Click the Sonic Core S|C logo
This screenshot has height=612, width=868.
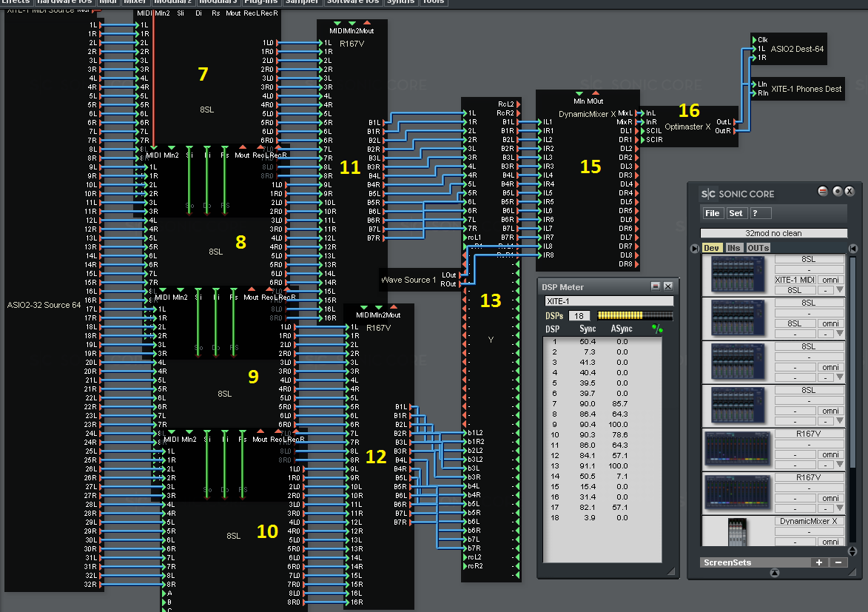[708, 194]
